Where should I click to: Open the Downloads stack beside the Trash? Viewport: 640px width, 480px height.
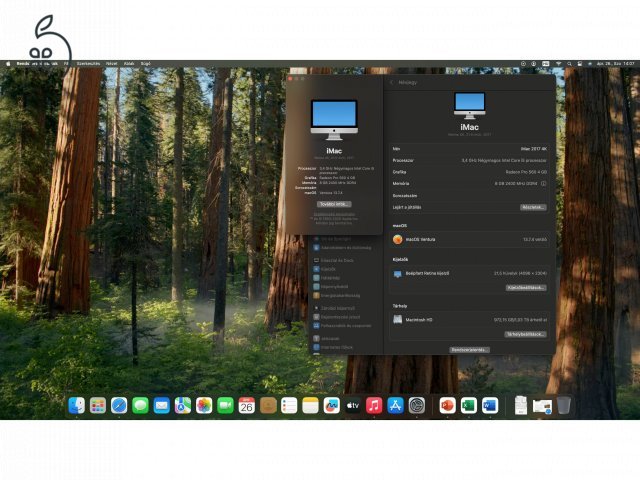(542, 407)
